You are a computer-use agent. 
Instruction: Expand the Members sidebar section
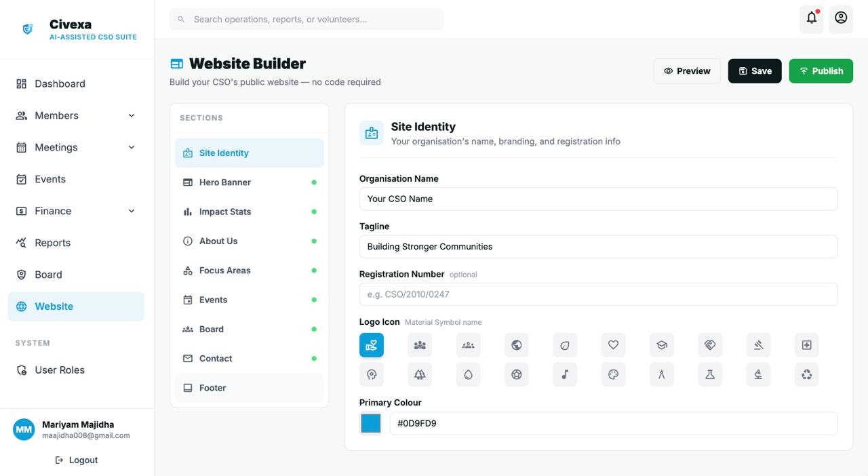pyautogui.click(x=76, y=115)
